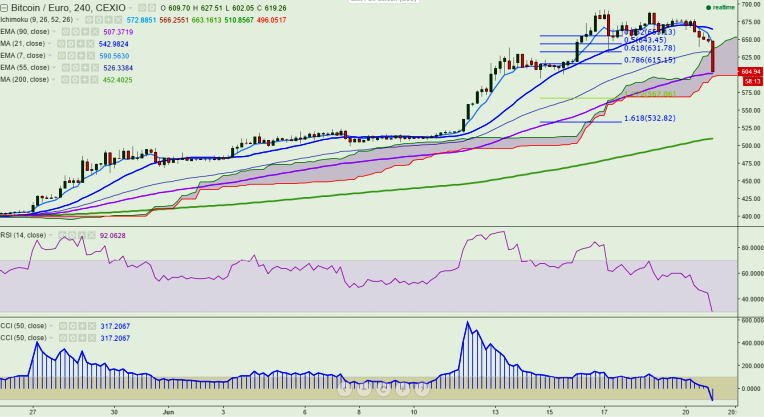Viewport: 764px width, 417px height.
Task: Remove the Ichimoku indicator
Action: tap(118, 19)
